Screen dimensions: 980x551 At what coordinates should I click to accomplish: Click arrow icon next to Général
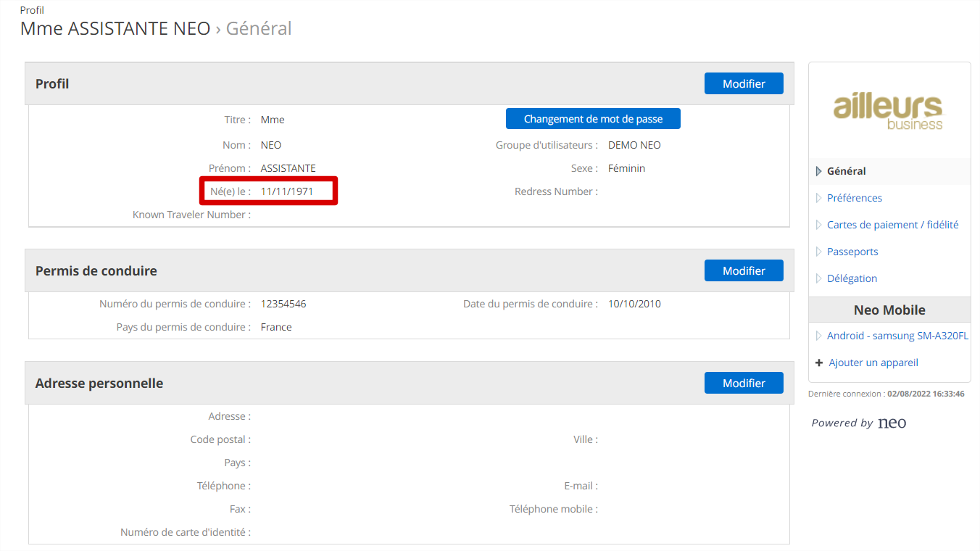click(x=819, y=171)
